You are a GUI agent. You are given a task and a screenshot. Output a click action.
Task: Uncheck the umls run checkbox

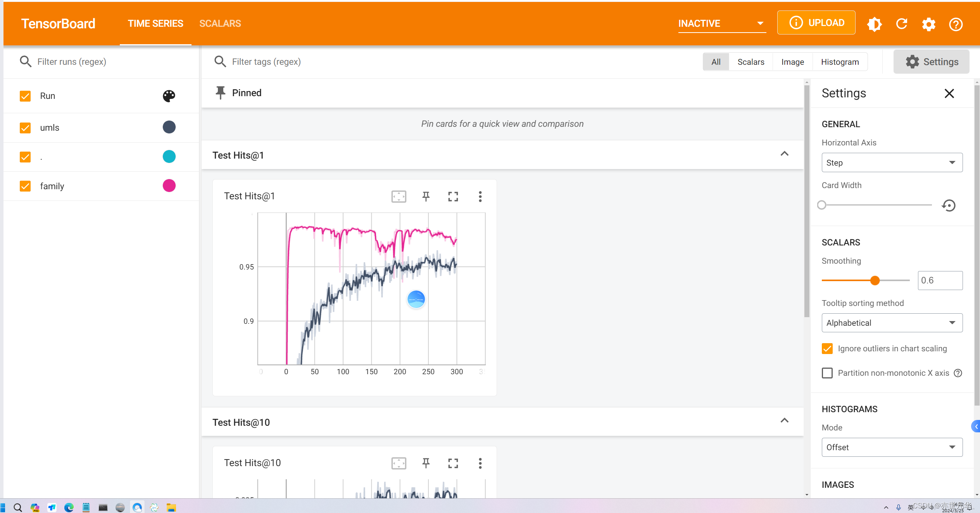click(x=25, y=128)
